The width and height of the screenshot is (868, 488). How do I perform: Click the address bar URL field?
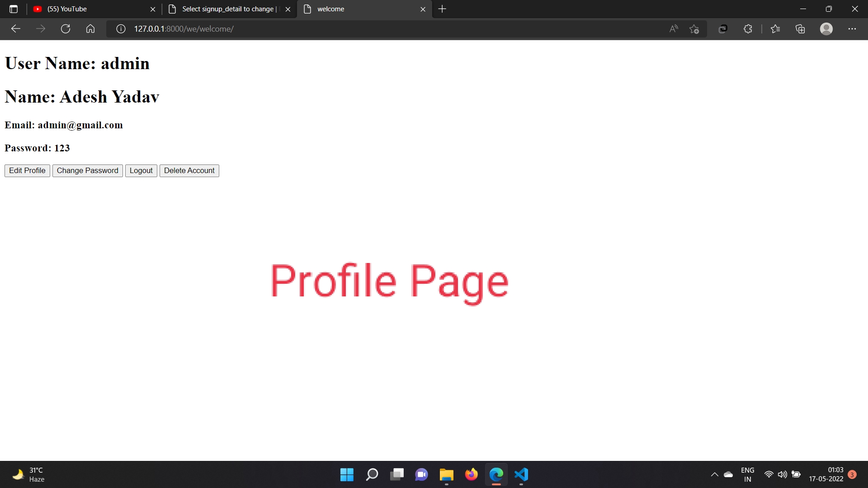click(x=316, y=28)
